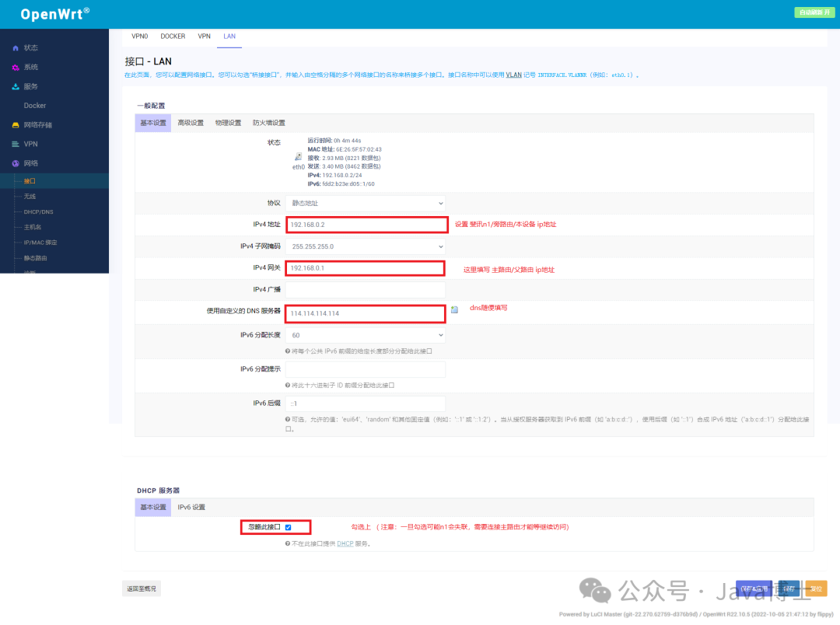The width and height of the screenshot is (840, 625).
Task: Click the 保存&应用 button
Action: [x=754, y=588]
